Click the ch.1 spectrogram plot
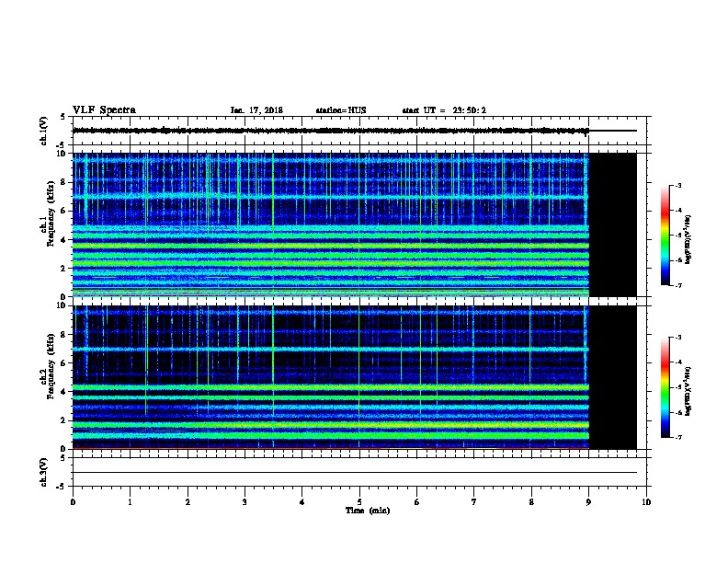This screenshot has height=563, width=728. 355,224
